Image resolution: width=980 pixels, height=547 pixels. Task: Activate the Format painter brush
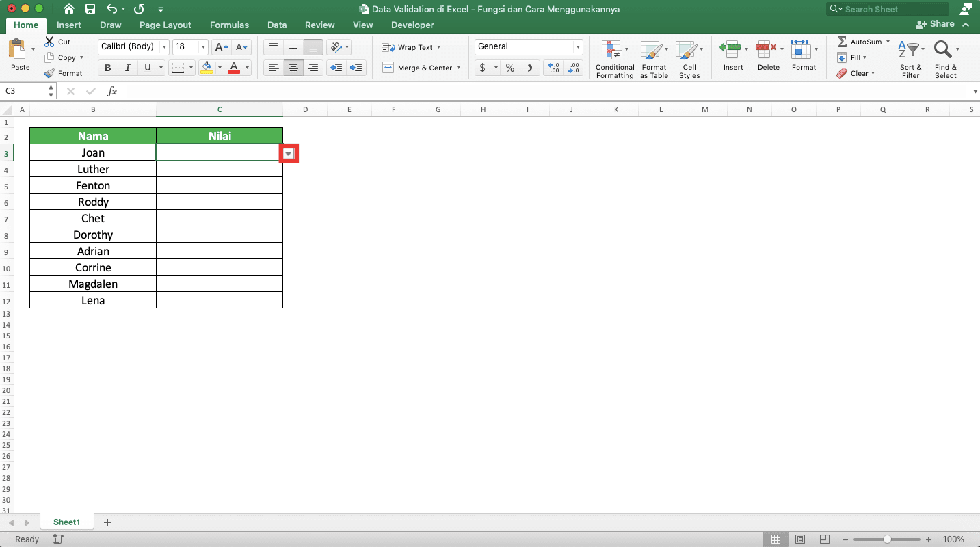49,73
